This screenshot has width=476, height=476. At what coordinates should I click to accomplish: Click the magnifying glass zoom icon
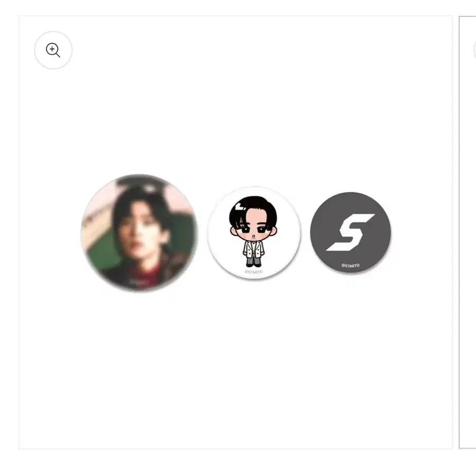(53, 50)
